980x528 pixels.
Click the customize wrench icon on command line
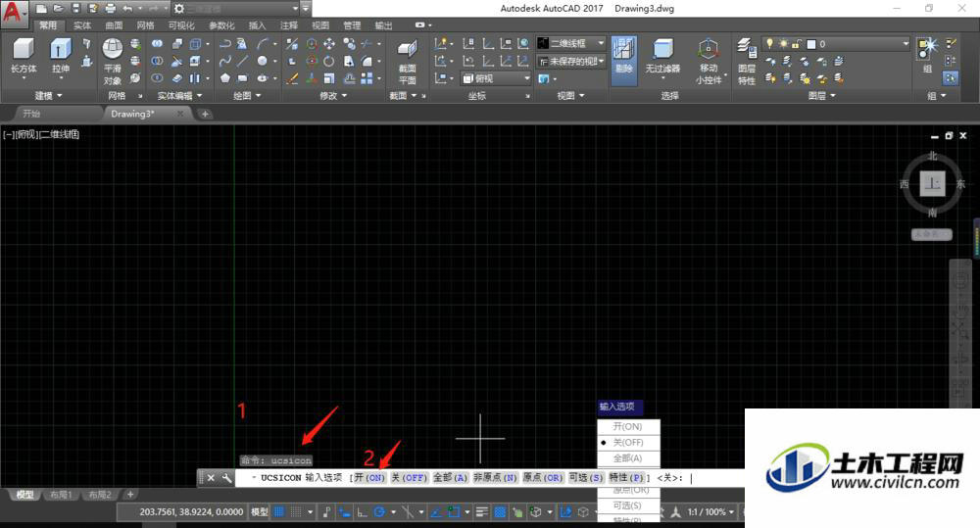[227, 477]
